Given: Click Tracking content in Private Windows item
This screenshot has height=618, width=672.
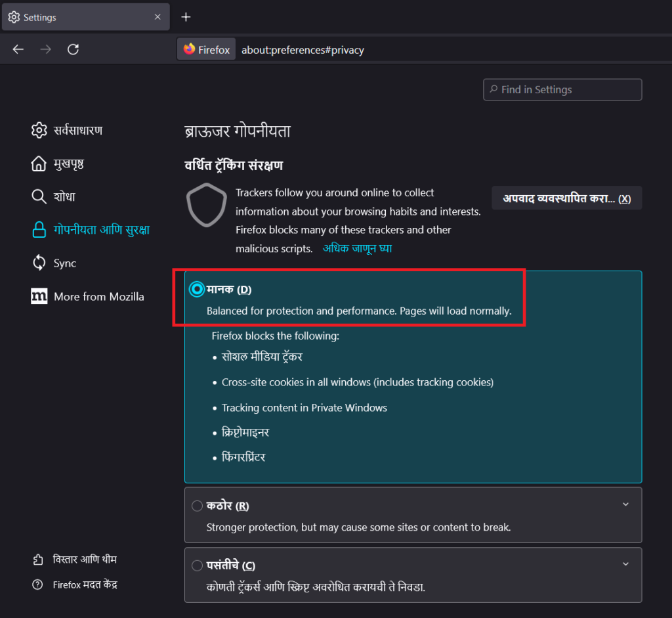Looking at the screenshot, I should click(x=304, y=407).
